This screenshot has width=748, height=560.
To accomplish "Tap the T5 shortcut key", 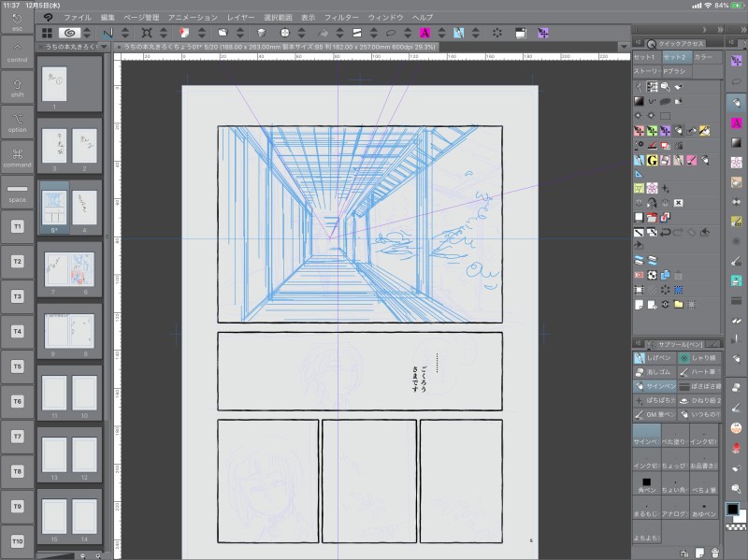I will pyautogui.click(x=17, y=366).
